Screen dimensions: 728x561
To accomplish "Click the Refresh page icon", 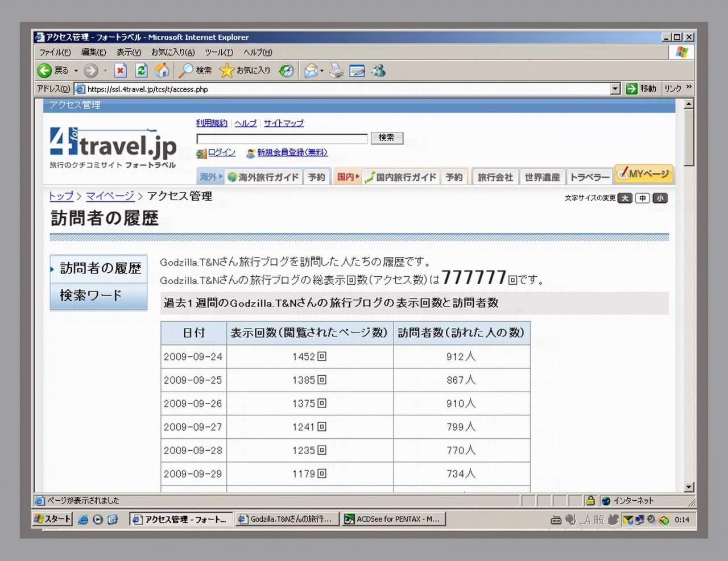I will pyautogui.click(x=141, y=70).
